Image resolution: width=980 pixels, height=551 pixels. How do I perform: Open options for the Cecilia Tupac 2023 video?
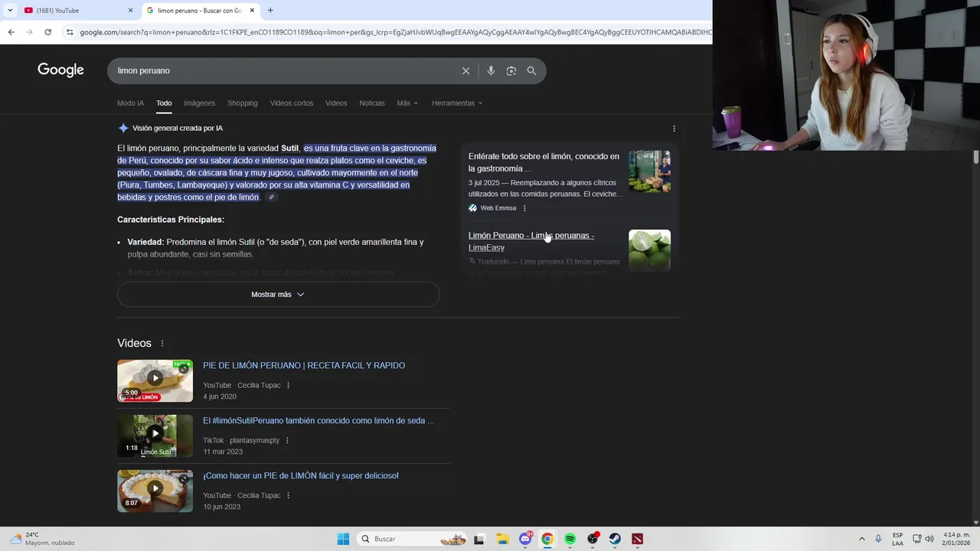point(288,495)
